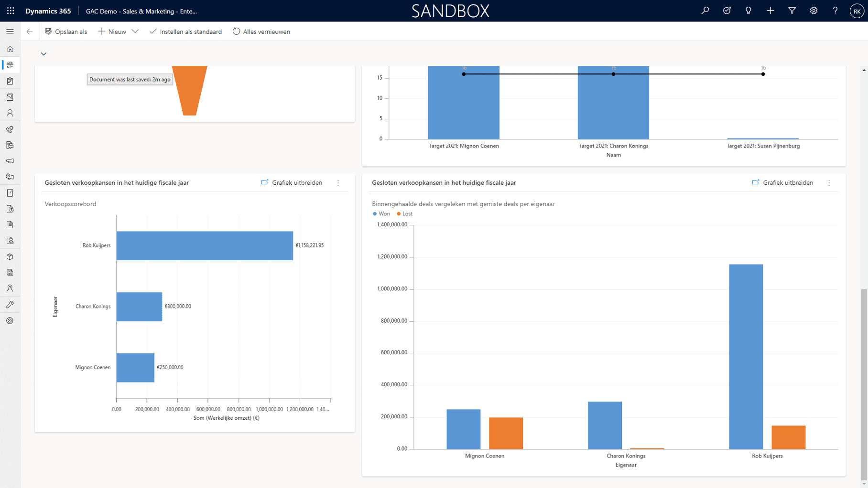Click the GAC Demo - Sales & Marketing app name
This screenshot has height=488, width=868.
coord(141,11)
